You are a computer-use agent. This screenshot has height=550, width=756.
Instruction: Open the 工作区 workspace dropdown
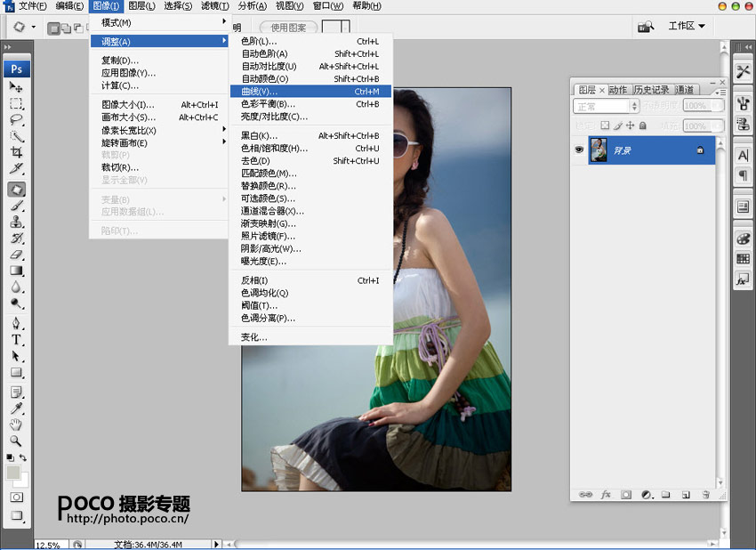[686, 27]
